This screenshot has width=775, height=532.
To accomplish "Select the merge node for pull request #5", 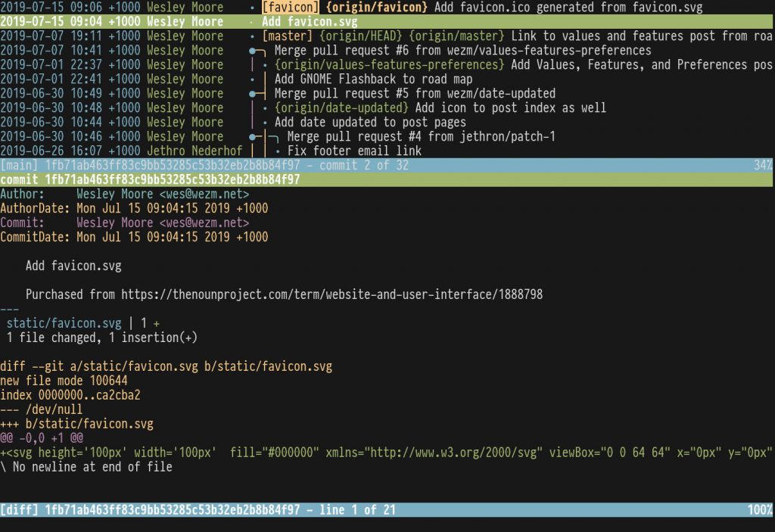I will click(253, 93).
